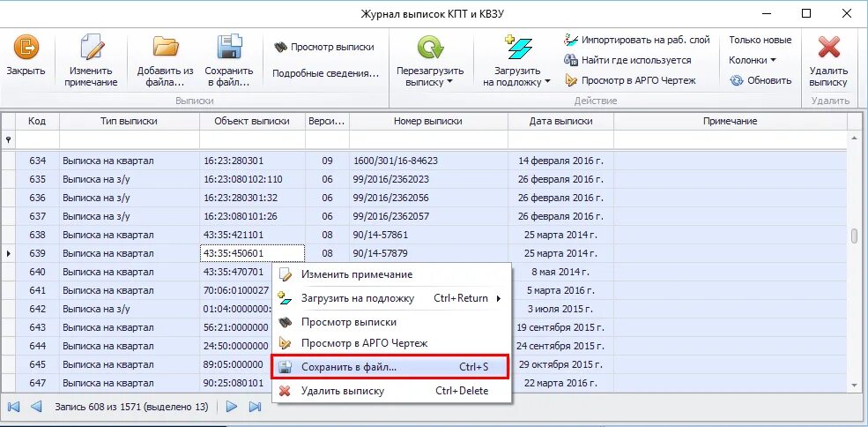
Task: Select cell 16:23:280301 in row 634
Action: tap(252, 161)
